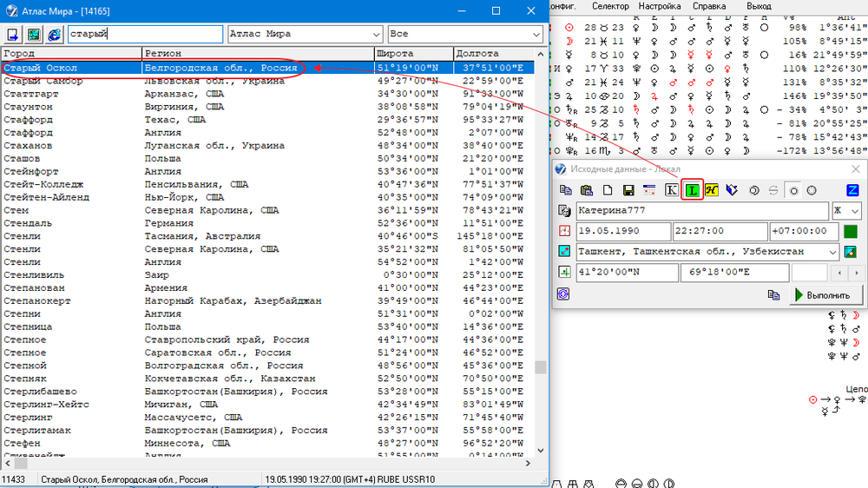
Task: Select the Стаханов city row
Action: point(267,146)
